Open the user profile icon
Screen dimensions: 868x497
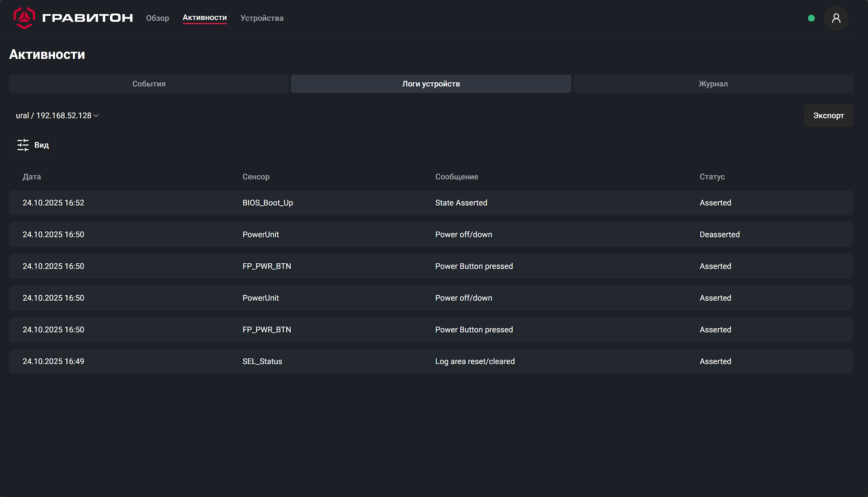836,18
